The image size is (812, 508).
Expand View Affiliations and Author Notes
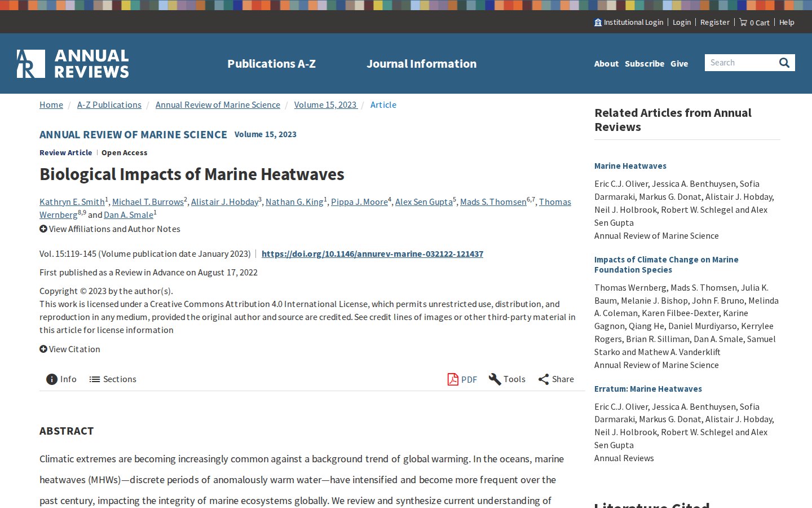click(x=110, y=229)
